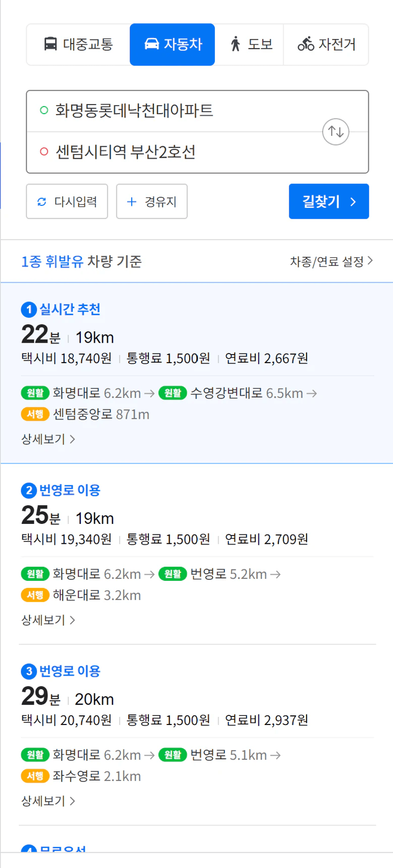This screenshot has height=868, width=393.
Task: Swap origin and destination with arrows icon
Action: (335, 132)
